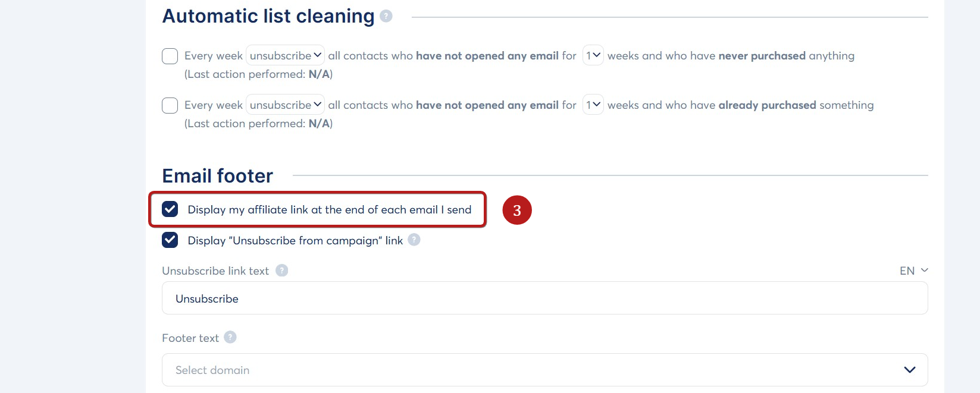Open the help tooltip beside "Automatic list cleaning"
Viewport: 980px width, 393px height.
[x=385, y=15]
